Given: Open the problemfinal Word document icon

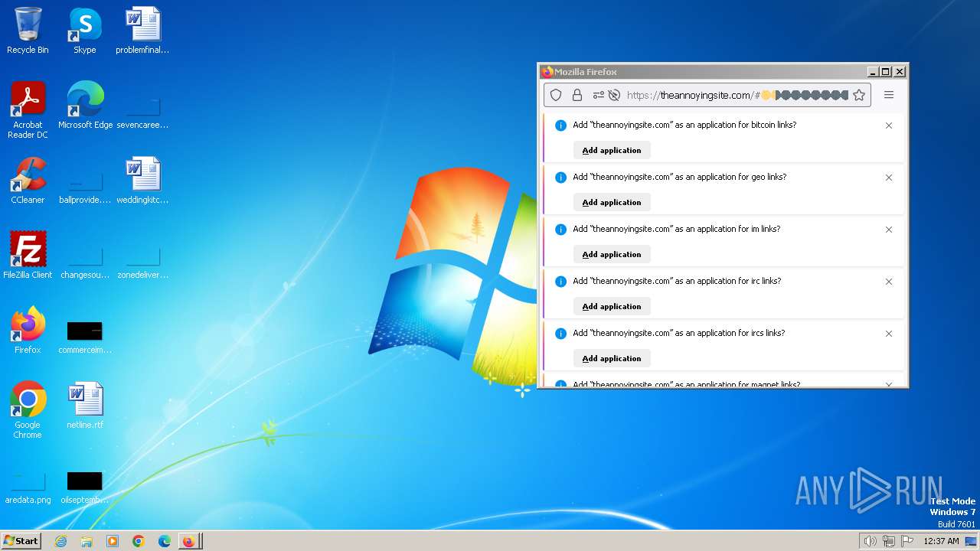Looking at the screenshot, I should 142,31.
